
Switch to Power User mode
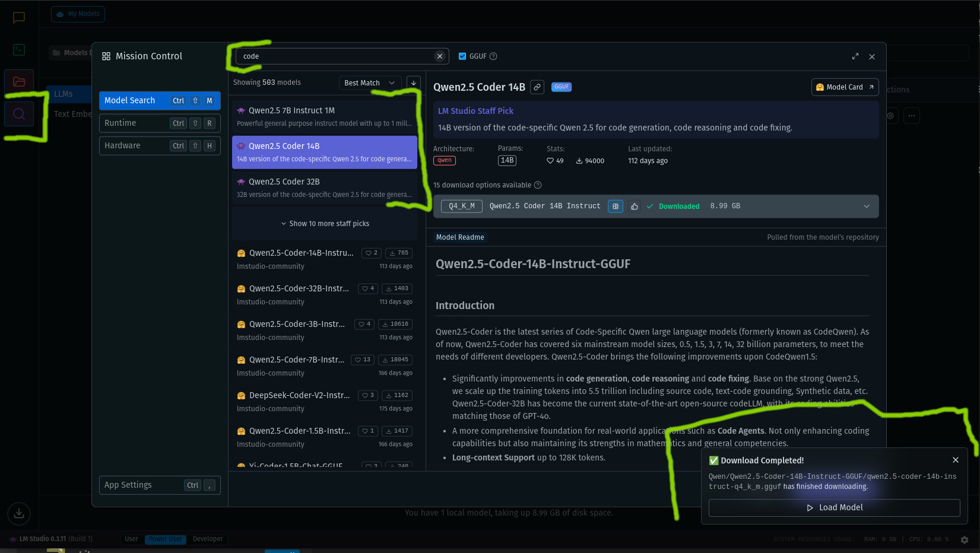166,539
